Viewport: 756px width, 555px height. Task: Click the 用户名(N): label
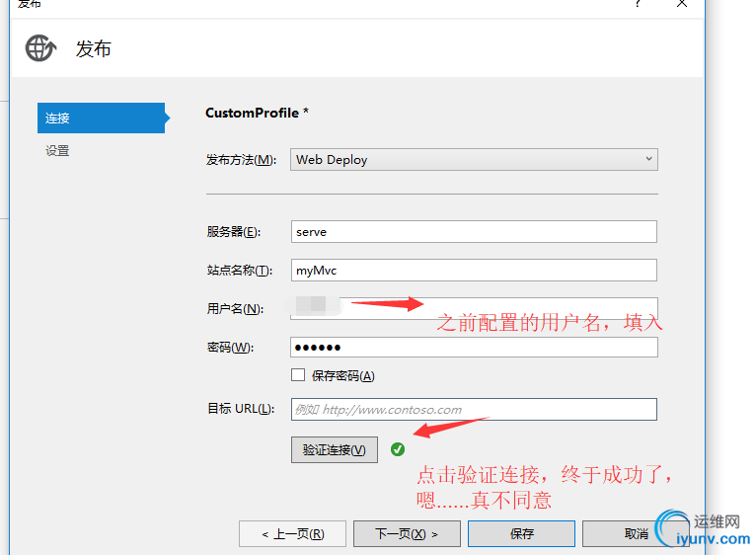pos(235,308)
